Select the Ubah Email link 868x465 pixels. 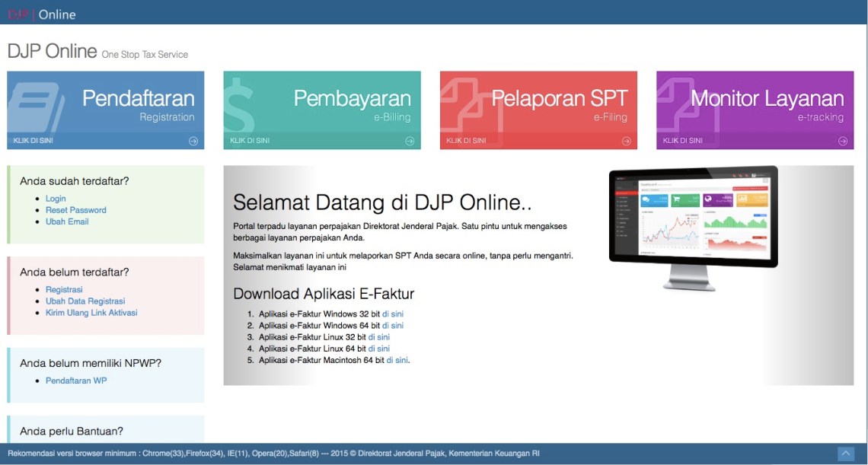pos(67,221)
